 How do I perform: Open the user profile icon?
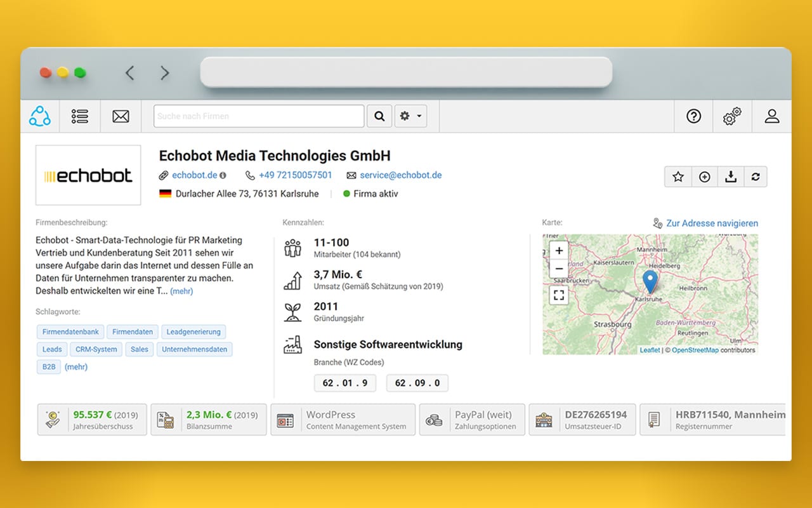[x=771, y=116]
